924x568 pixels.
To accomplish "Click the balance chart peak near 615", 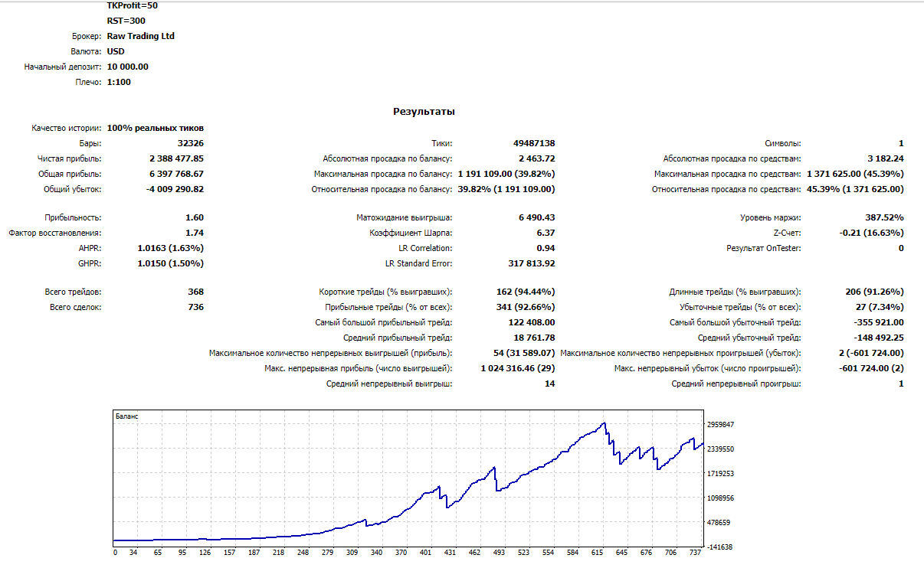I will [x=605, y=423].
